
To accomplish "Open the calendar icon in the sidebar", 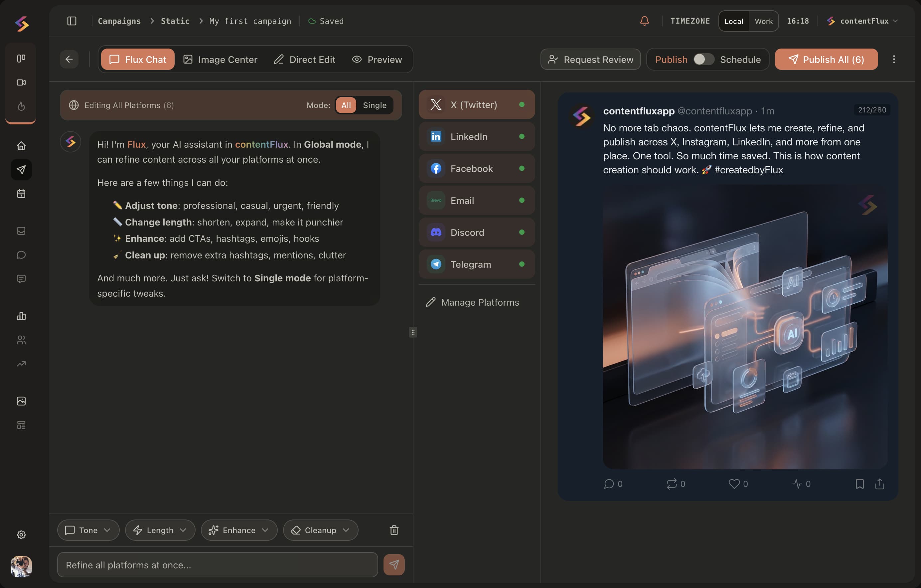I will coord(21,194).
